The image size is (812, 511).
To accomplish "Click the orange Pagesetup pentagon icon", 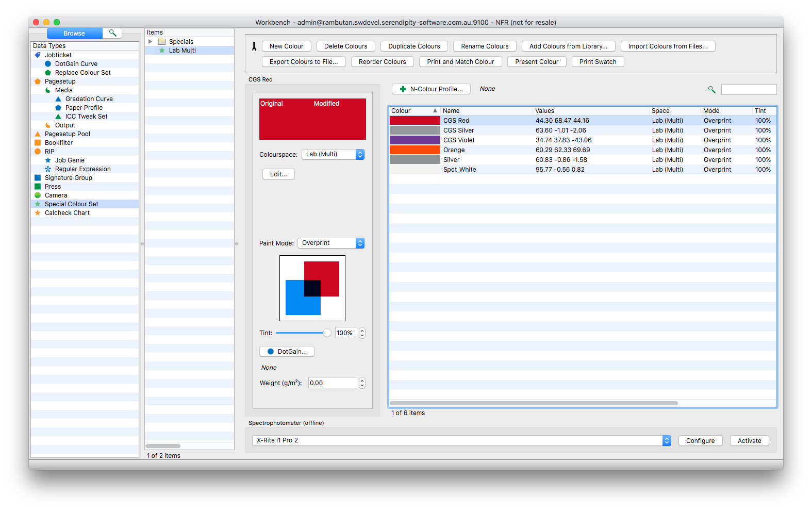I will [38, 81].
